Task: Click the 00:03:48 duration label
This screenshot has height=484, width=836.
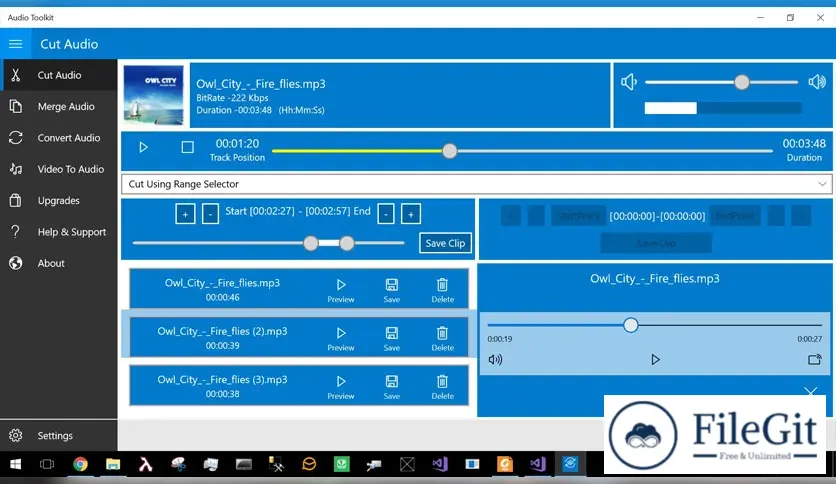Action: pos(804,143)
